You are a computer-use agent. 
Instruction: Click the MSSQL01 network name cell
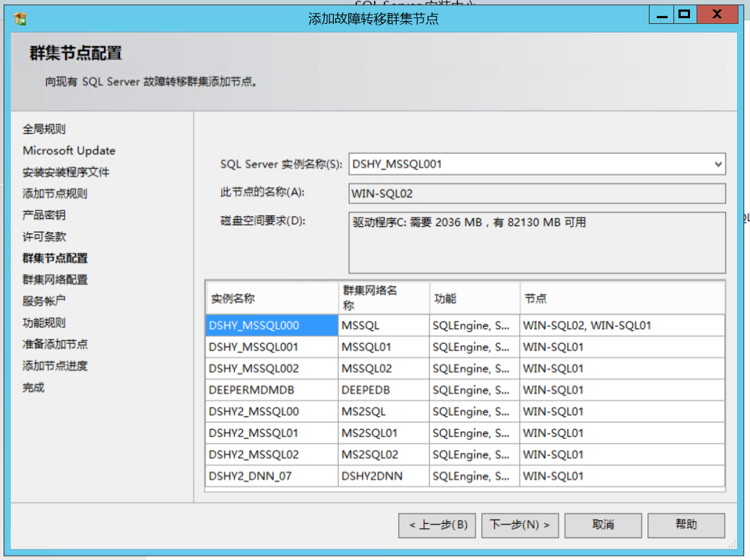384,347
